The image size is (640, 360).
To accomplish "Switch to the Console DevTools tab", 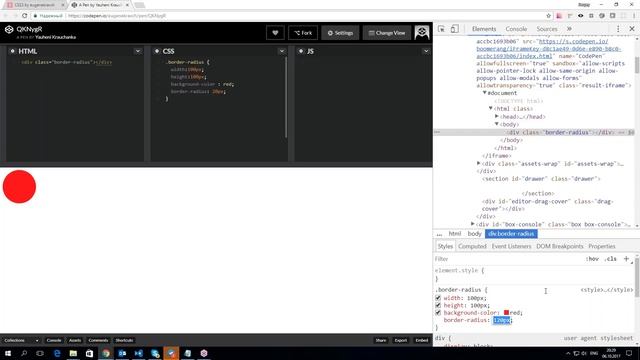I will point(516,29).
